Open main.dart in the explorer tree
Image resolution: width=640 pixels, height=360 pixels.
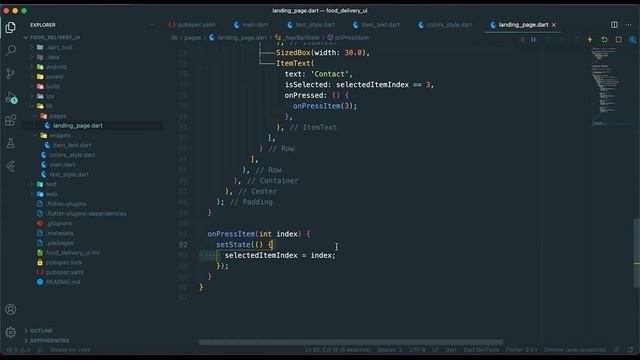62,165
